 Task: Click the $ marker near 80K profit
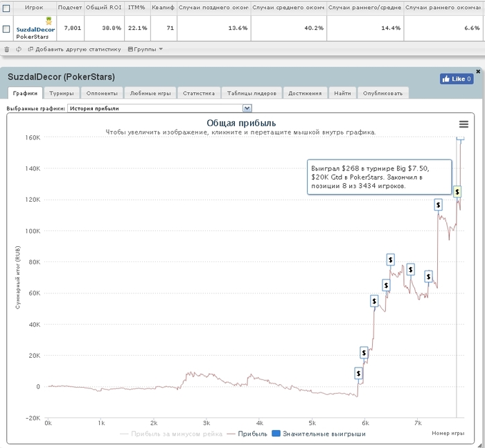point(390,259)
